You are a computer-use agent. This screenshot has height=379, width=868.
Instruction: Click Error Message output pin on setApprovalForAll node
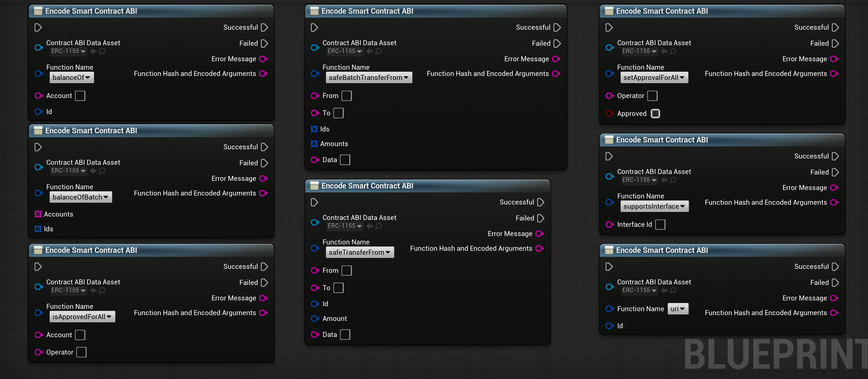[x=834, y=59]
